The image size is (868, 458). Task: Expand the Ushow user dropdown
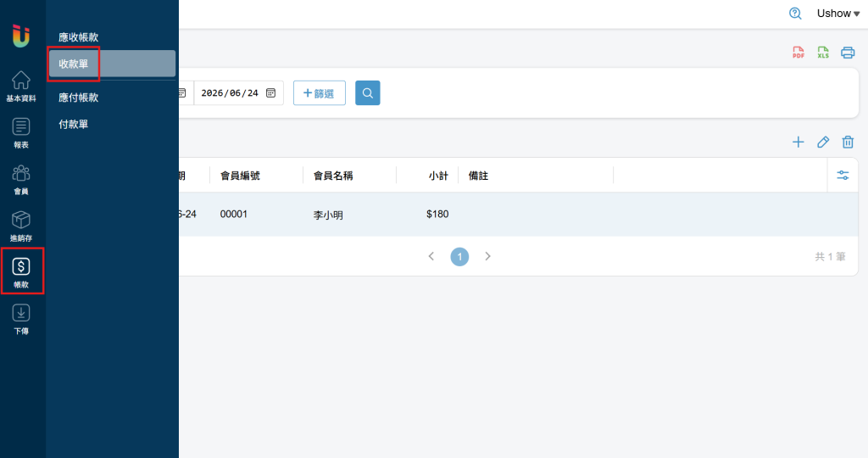(838, 14)
